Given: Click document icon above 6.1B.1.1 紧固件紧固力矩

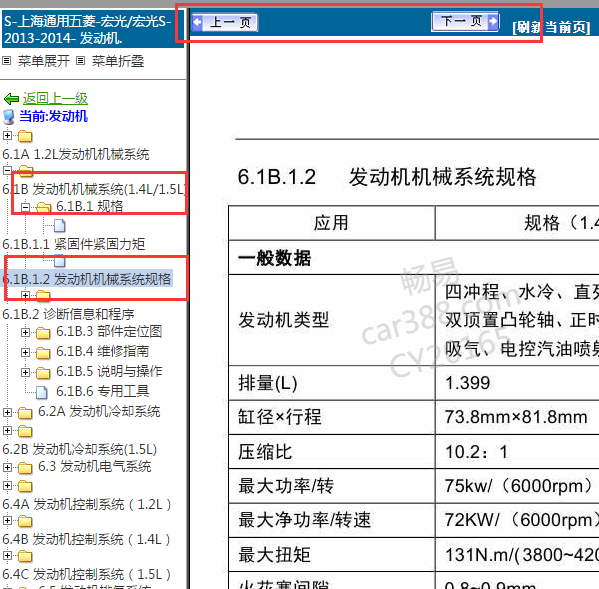Looking at the screenshot, I should click(60, 226).
